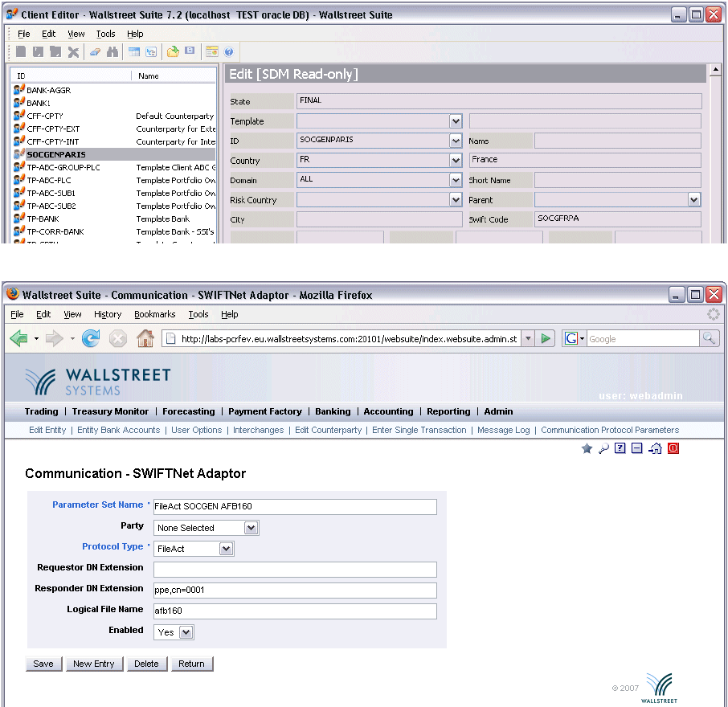Screen dimensions: 728x707
Task: Open the Message Log link
Action: tap(503, 430)
